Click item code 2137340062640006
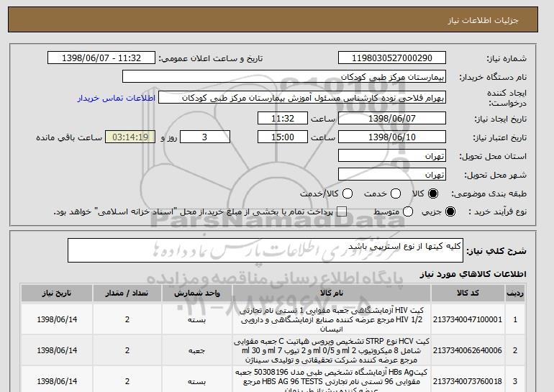The width and height of the screenshot is (554, 392). [x=468, y=350]
